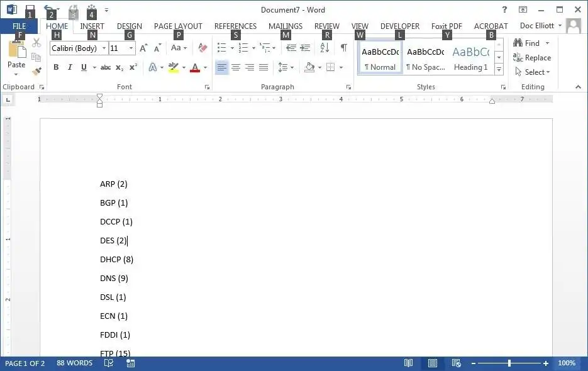This screenshot has width=588, height=371.
Task: Switch to the REFERENCES tab
Action: [235, 26]
